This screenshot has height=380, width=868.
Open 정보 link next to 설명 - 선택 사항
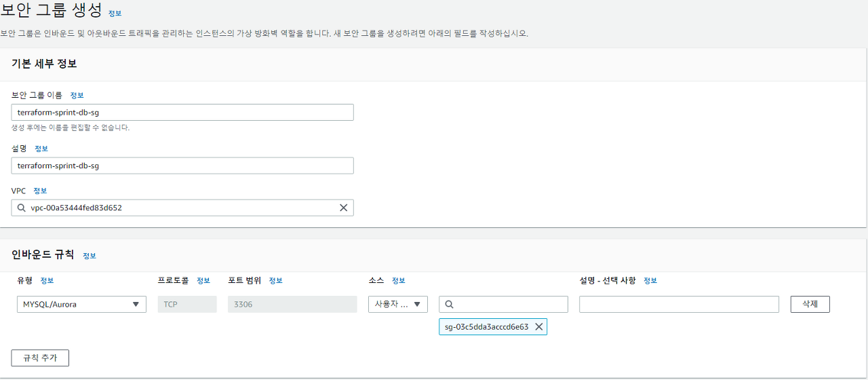pyautogui.click(x=650, y=280)
